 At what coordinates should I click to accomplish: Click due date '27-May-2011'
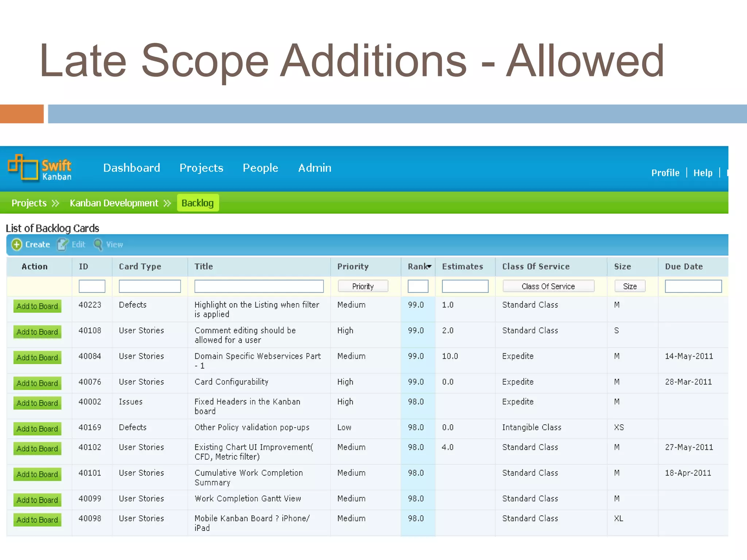point(689,447)
